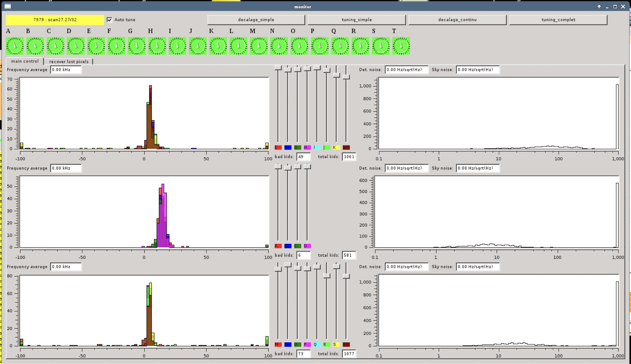Click the dial gauge labeled C
The height and width of the screenshot is (364, 631).
(x=55, y=46)
